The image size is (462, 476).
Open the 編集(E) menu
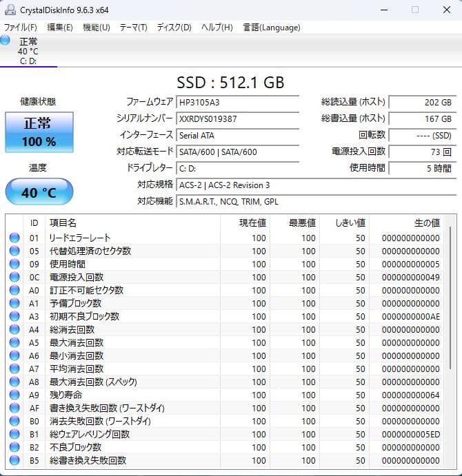[60, 28]
